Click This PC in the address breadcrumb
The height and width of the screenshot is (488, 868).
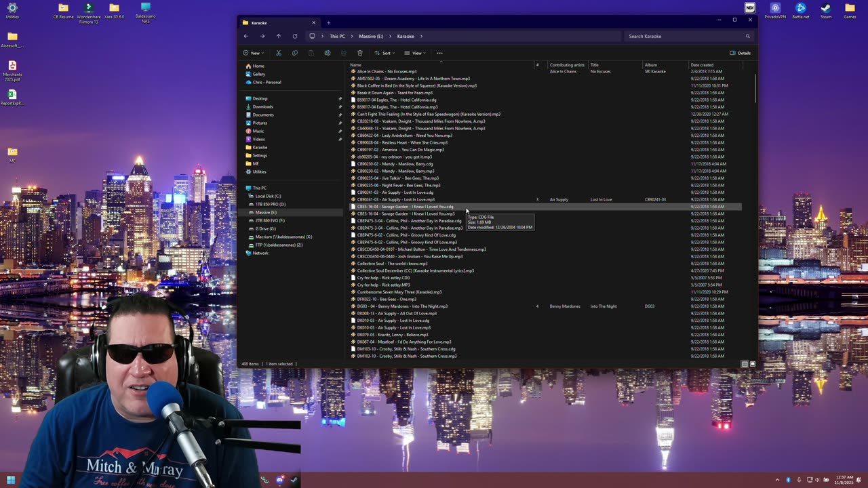click(x=337, y=36)
